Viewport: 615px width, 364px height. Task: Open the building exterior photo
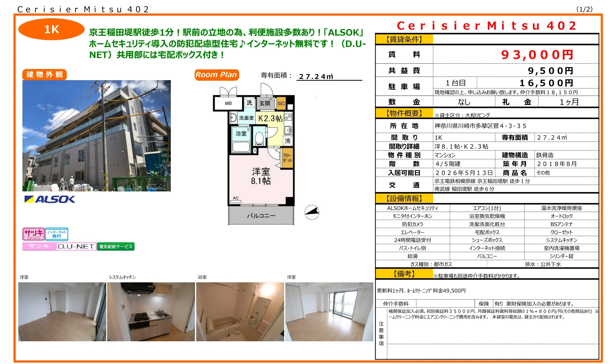click(x=96, y=135)
